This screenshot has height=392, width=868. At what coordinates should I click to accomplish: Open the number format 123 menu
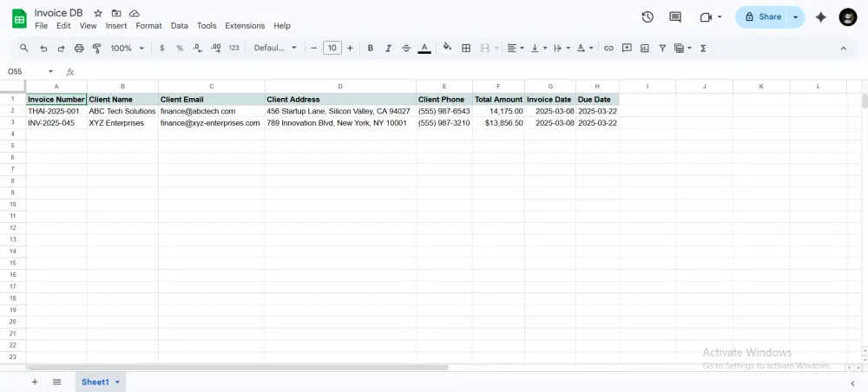tap(233, 48)
